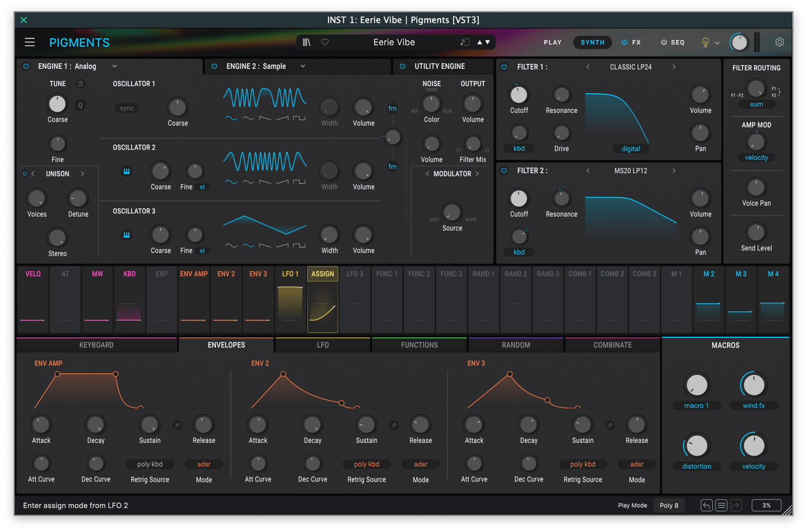Click the undo arrow icon
This screenshot has height=532, width=807.
(x=706, y=505)
